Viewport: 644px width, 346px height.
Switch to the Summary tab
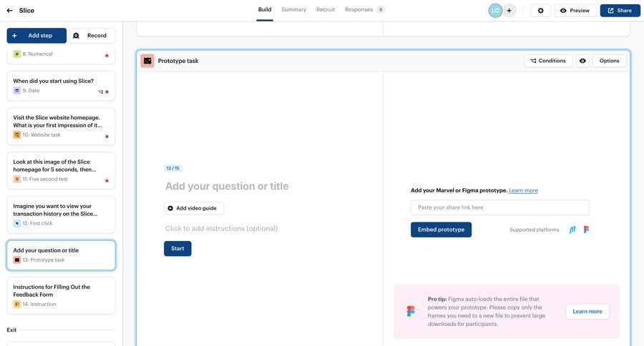click(293, 10)
